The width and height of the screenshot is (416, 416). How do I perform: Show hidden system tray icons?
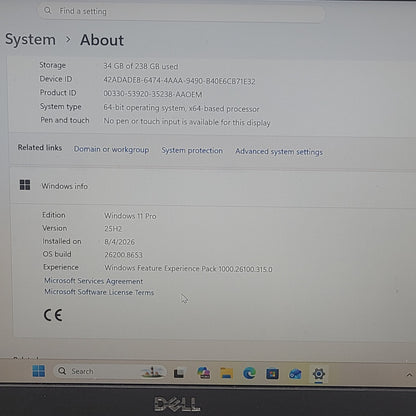[409, 375]
